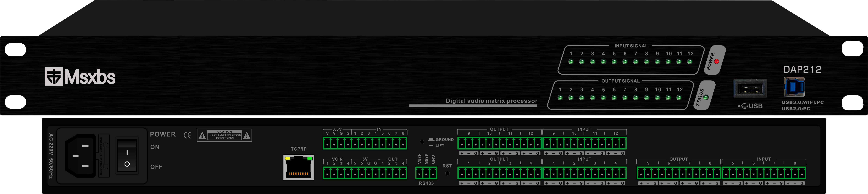Click the RS485 label
The image size is (868, 194).
click(x=426, y=183)
